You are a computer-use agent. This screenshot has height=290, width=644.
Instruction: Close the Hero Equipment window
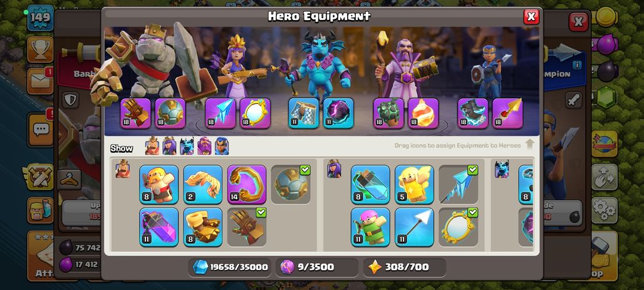531,16
